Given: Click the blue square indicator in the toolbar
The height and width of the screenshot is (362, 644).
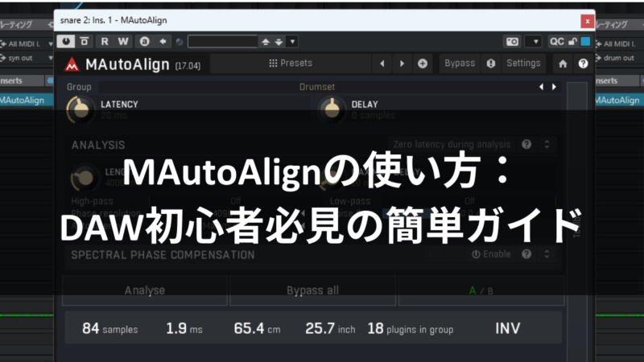Looking at the screenshot, I should [586, 42].
